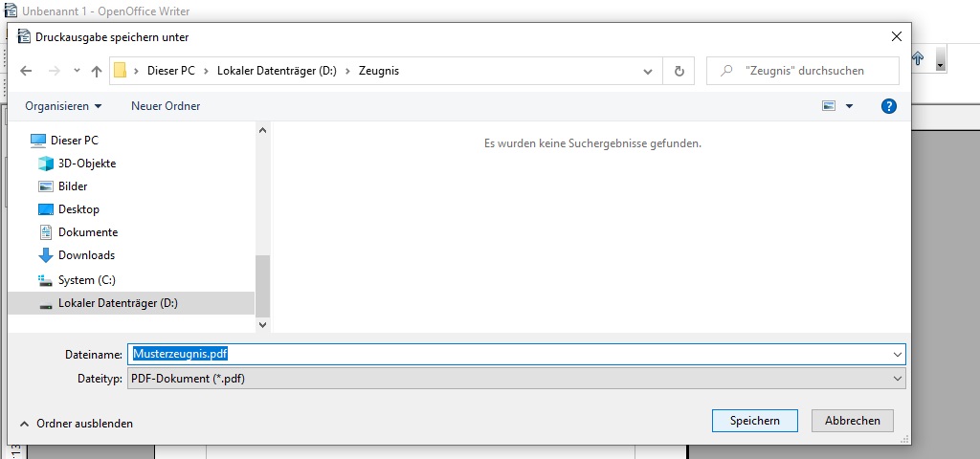Open the Dokumente folder
The height and width of the screenshot is (459, 980).
pos(87,232)
